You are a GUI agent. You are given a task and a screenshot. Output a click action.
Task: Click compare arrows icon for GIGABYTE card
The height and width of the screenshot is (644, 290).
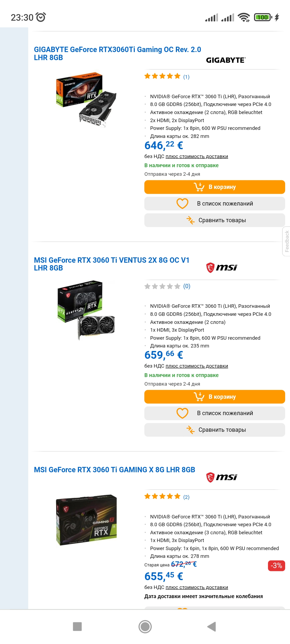pos(190,220)
